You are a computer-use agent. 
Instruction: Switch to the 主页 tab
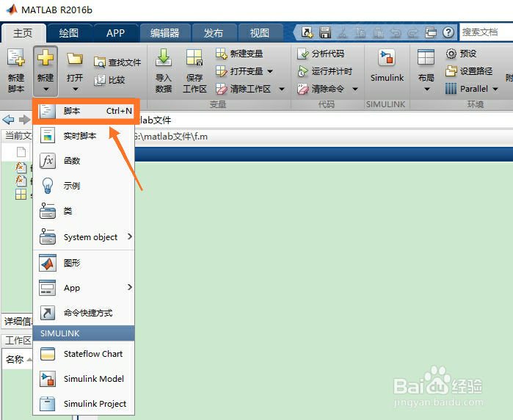(x=23, y=33)
